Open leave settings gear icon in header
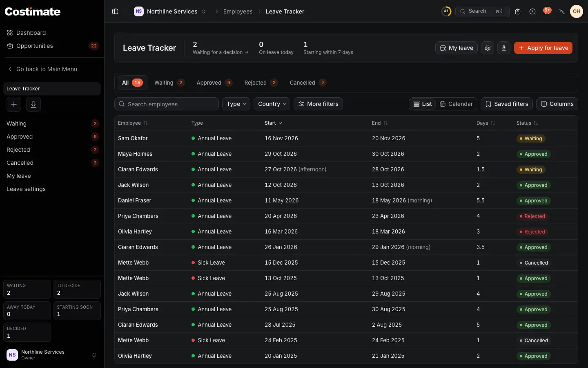The width and height of the screenshot is (588, 368). (488, 48)
